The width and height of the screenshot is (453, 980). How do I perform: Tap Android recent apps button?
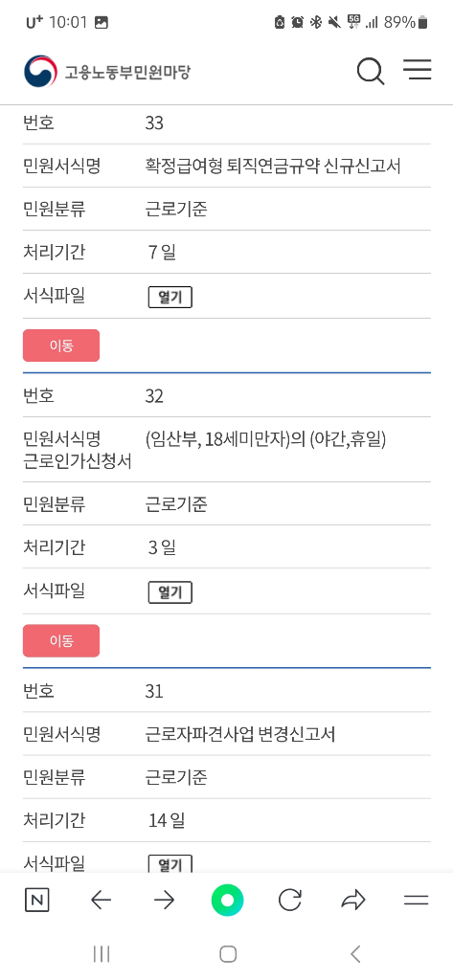(x=101, y=954)
